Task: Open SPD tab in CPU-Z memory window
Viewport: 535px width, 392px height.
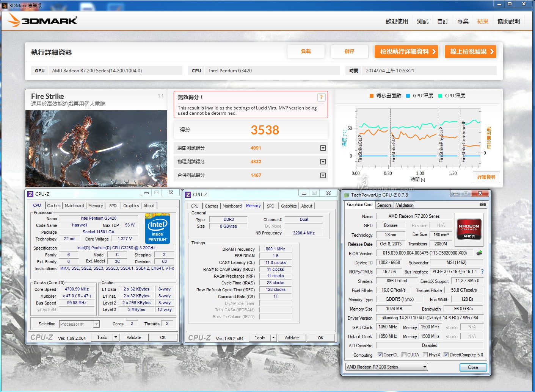Action: pyautogui.click(x=270, y=206)
